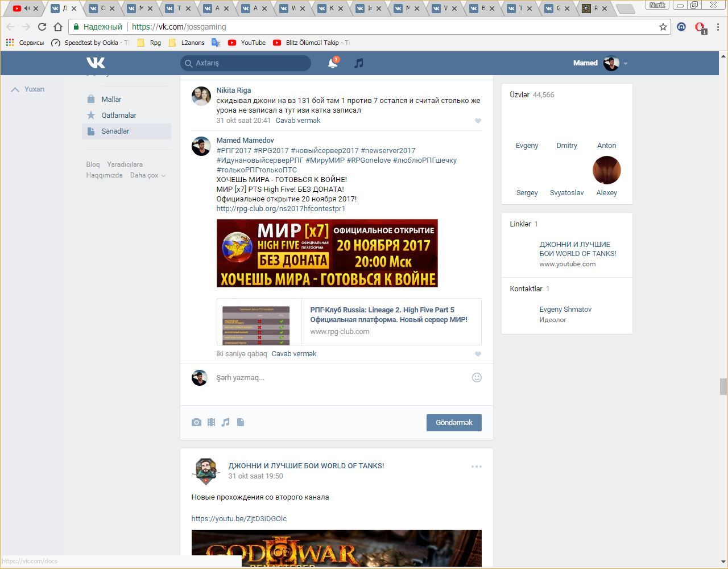Close the active VK tab
The height and width of the screenshot is (569, 728).
point(73,9)
